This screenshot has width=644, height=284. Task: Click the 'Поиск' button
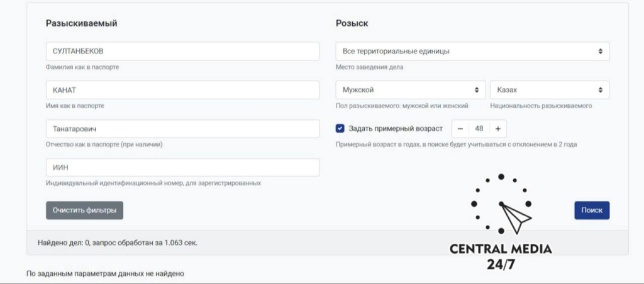[592, 210]
